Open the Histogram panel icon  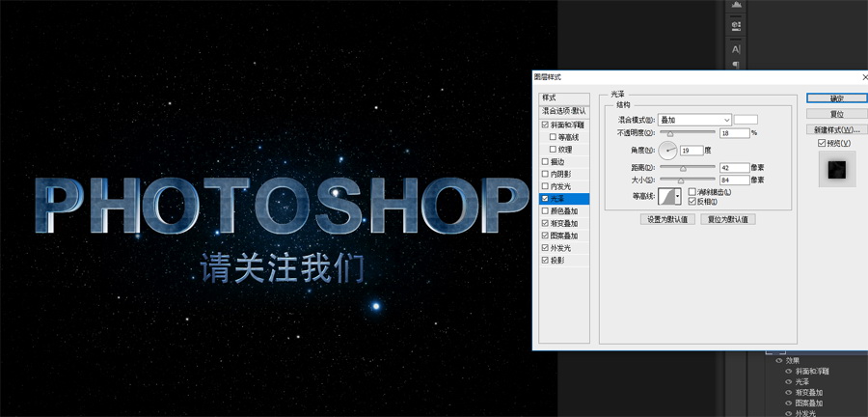click(x=736, y=5)
